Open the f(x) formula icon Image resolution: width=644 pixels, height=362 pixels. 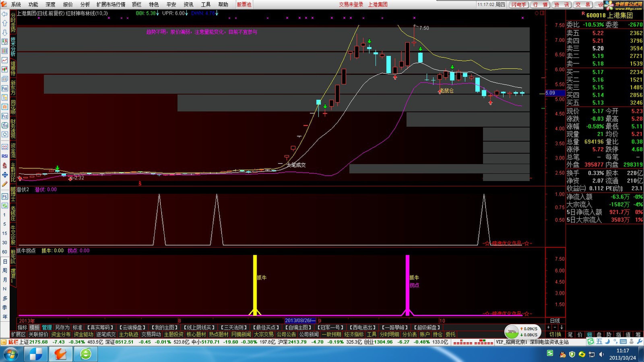tap(5, 125)
